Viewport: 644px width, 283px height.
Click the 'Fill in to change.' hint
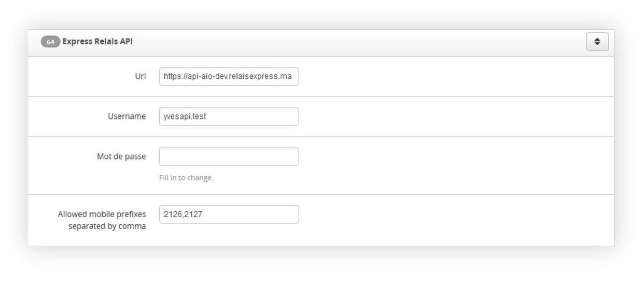[186, 178]
